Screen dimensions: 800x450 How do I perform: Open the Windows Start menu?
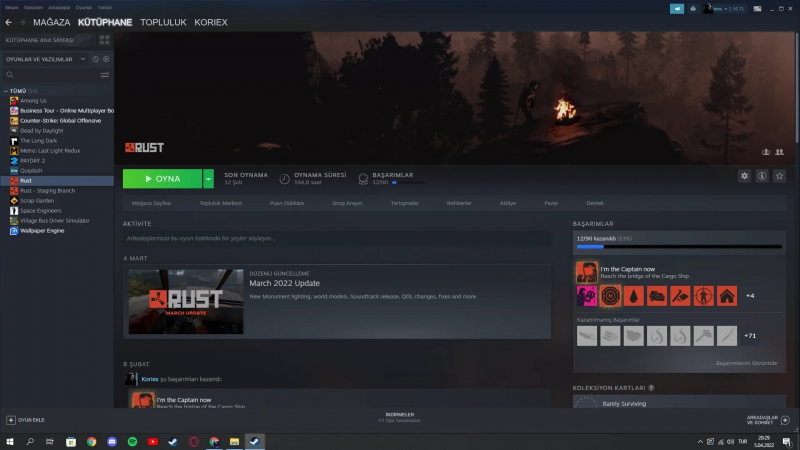[10, 441]
